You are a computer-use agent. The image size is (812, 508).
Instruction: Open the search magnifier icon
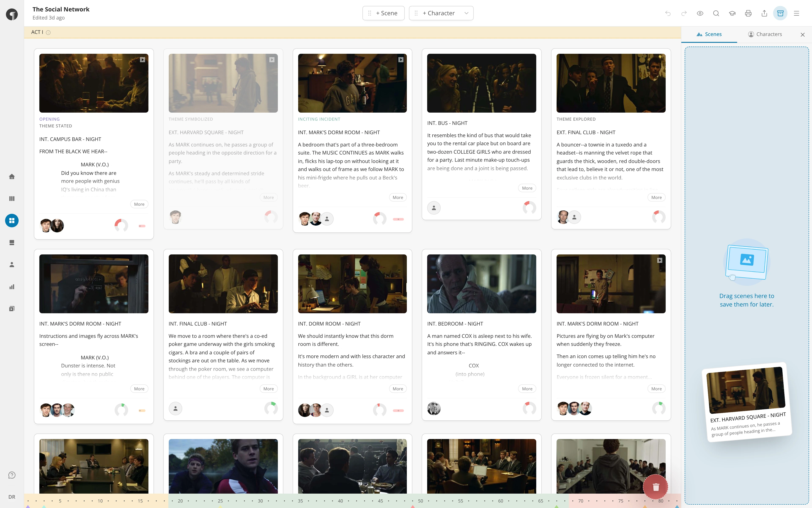click(x=716, y=13)
